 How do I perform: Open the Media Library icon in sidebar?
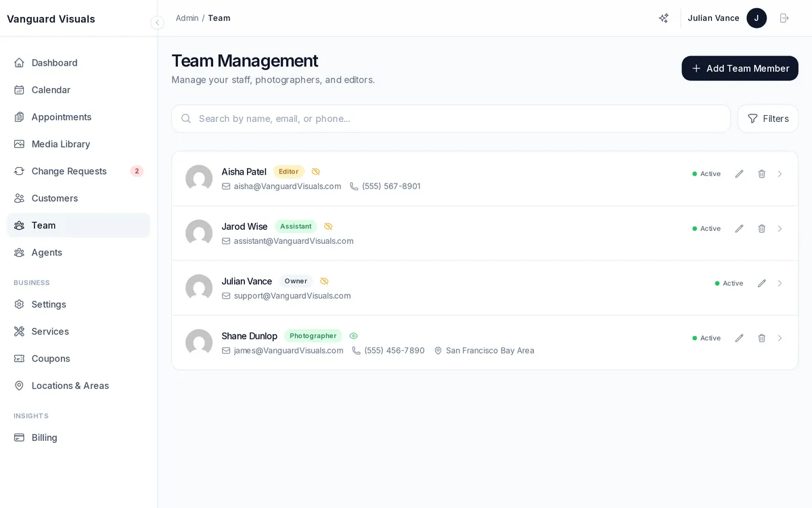pyautogui.click(x=19, y=144)
